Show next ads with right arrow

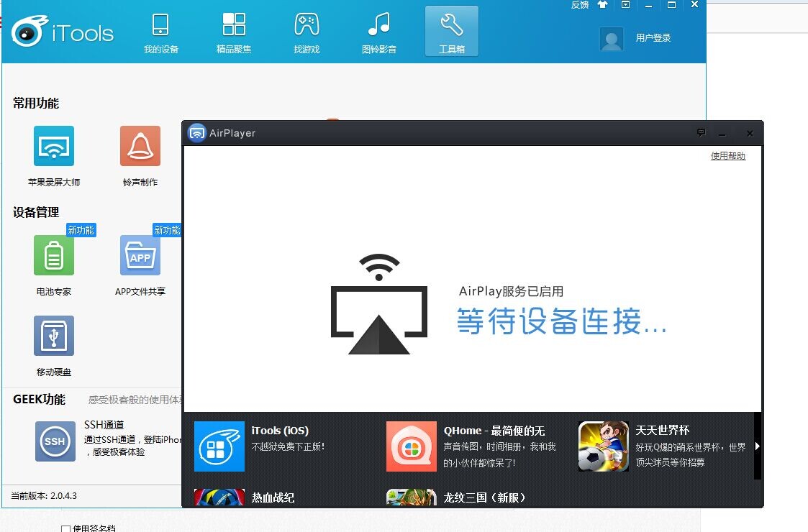click(x=757, y=446)
